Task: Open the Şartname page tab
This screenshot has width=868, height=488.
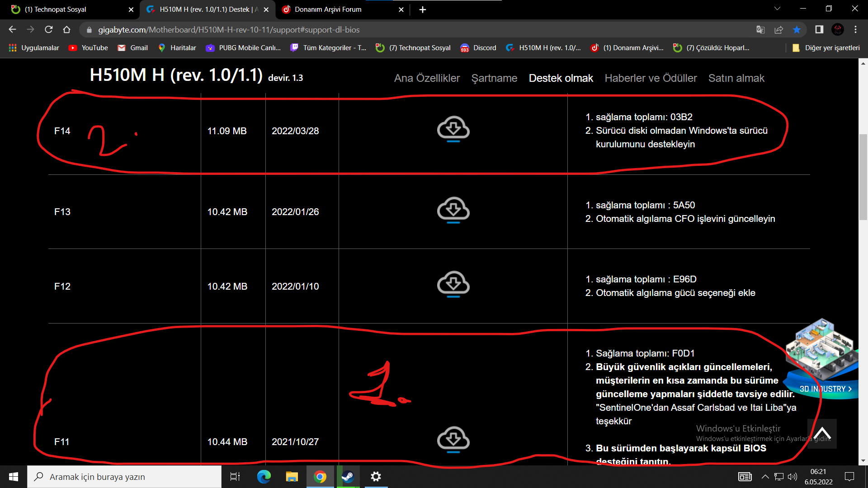Action: [494, 78]
